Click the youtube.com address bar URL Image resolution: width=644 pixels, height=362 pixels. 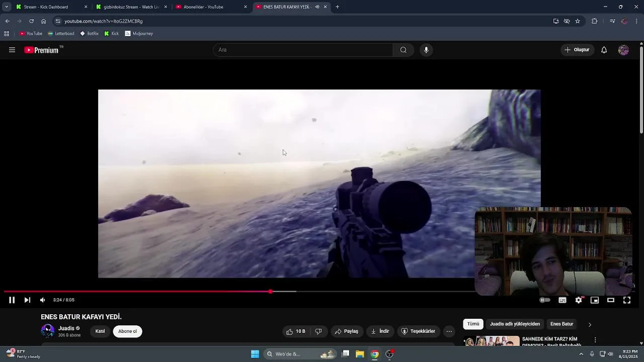pyautogui.click(x=104, y=21)
